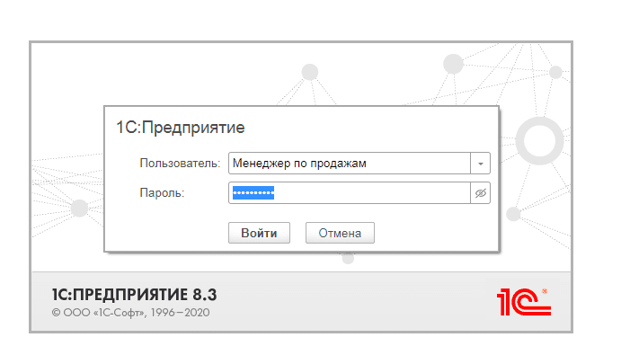Image resolution: width=621 pixels, height=364 pixels.
Task: Click the red 1C logo
Action: coord(524,302)
